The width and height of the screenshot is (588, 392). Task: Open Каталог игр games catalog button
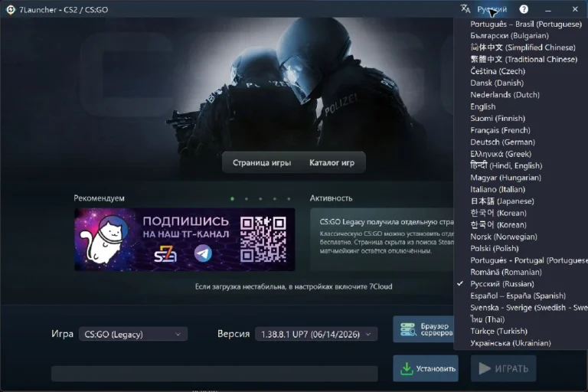[x=332, y=162]
